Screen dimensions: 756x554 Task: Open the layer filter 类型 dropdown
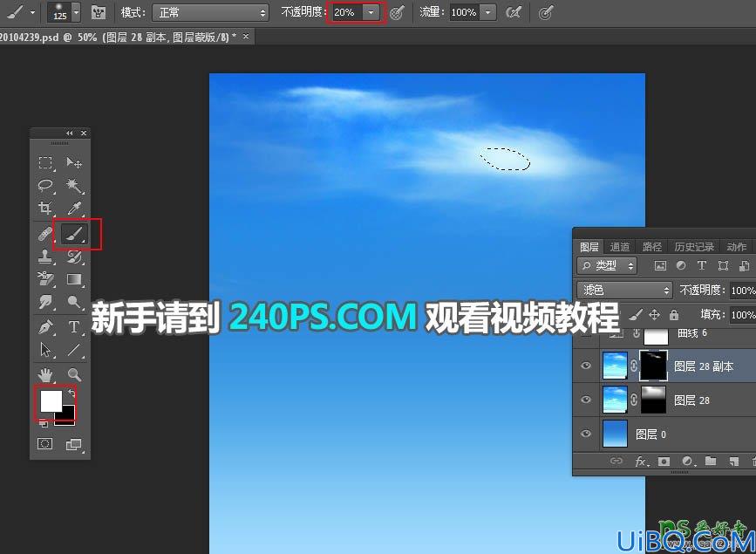(x=607, y=265)
